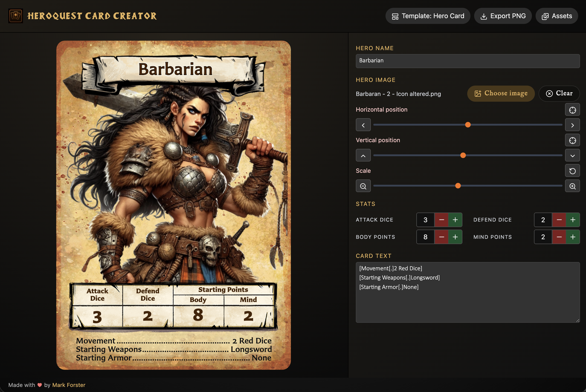Open the Template: Hero Card selector

pyautogui.click(x=428, y=16)
